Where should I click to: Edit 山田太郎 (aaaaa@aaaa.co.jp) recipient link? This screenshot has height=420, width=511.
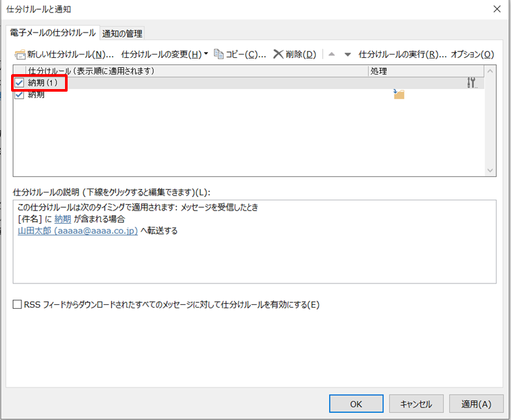77,231
